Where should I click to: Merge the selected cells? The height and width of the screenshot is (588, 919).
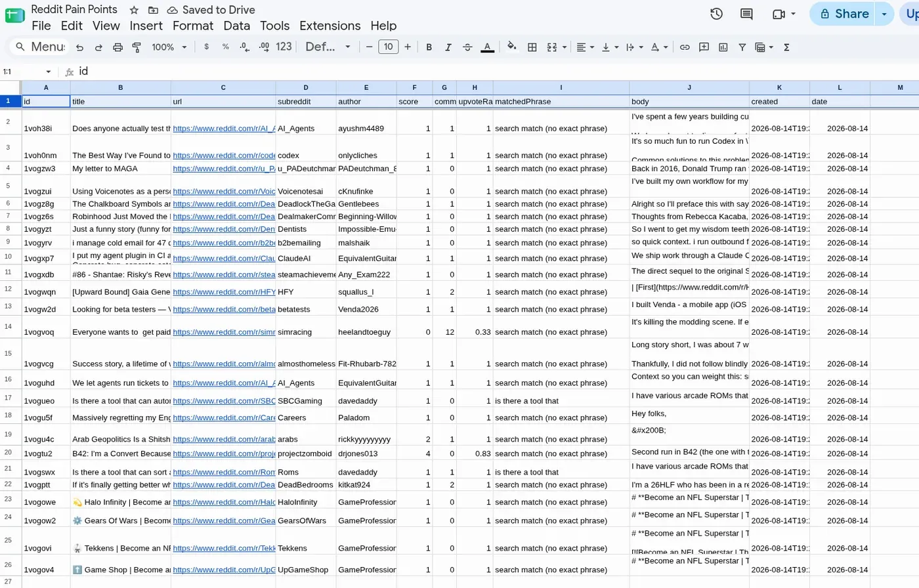point(552,47)
